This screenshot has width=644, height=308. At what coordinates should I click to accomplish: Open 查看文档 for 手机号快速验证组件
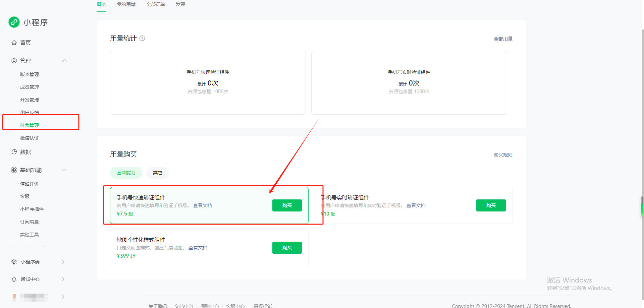[x=203, y=205]
